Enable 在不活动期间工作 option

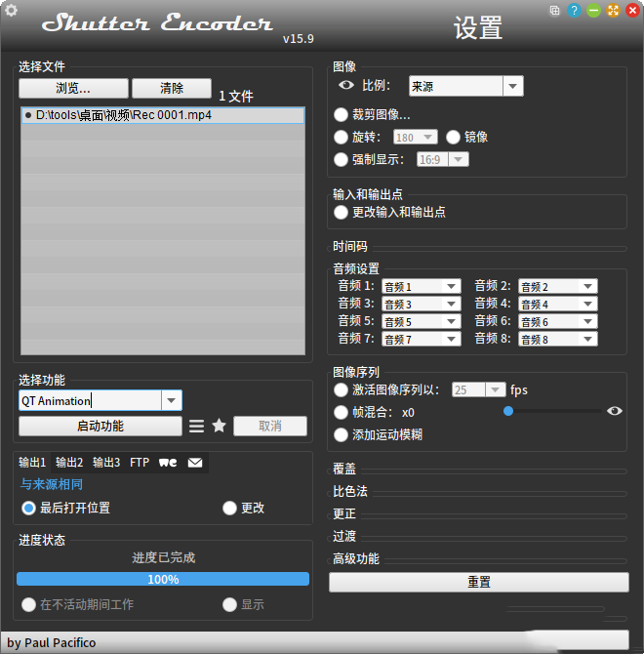(x=28, y=605)
